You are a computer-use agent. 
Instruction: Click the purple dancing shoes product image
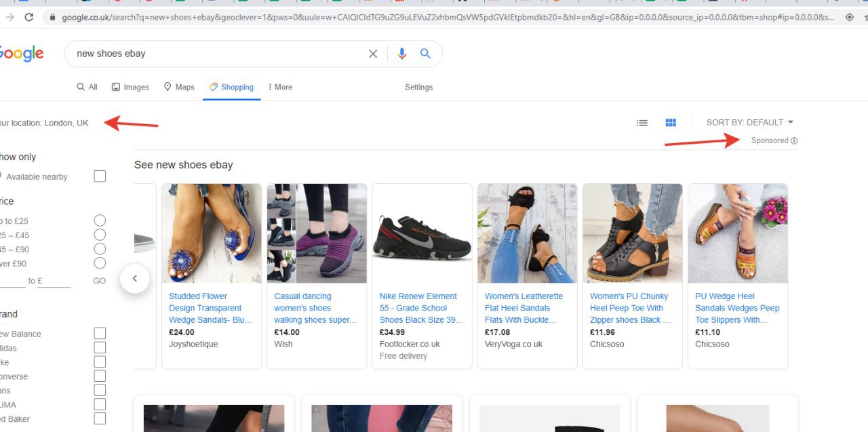[x=317, y=233]
